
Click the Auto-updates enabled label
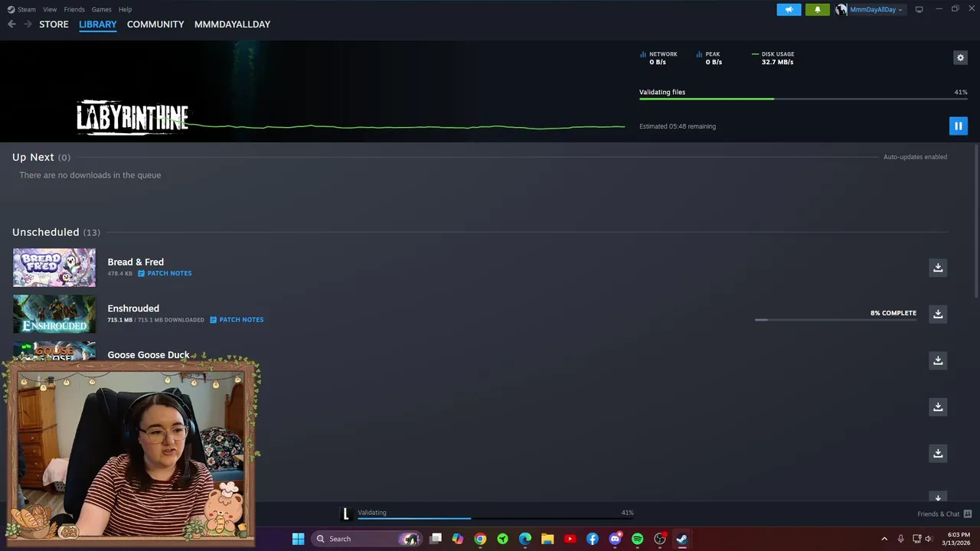pos(915,157)
